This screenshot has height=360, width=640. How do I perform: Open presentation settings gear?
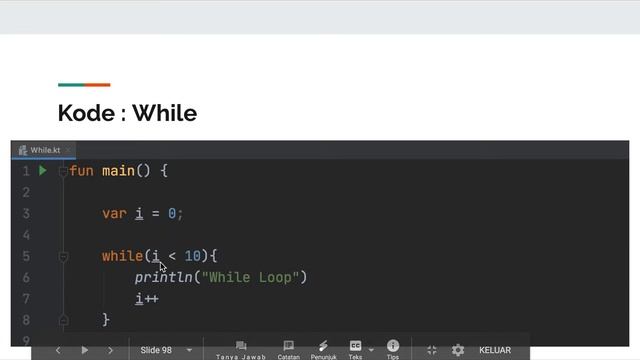[x=458, y=350]
